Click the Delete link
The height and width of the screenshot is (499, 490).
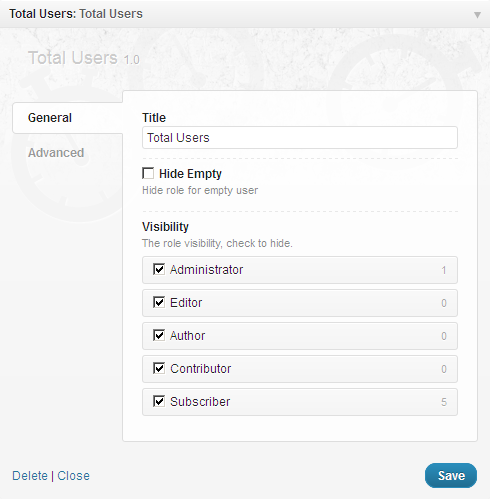[30, 476]
